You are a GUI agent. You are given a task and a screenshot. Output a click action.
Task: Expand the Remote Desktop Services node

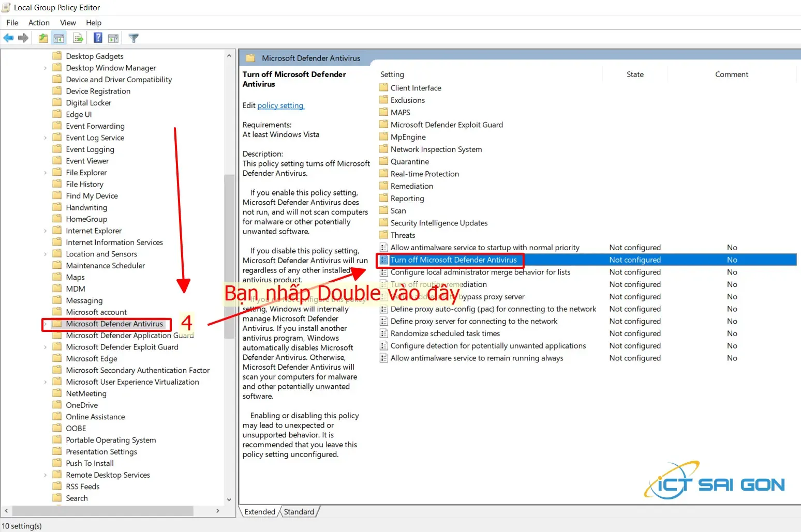click(x=46, y=475)
